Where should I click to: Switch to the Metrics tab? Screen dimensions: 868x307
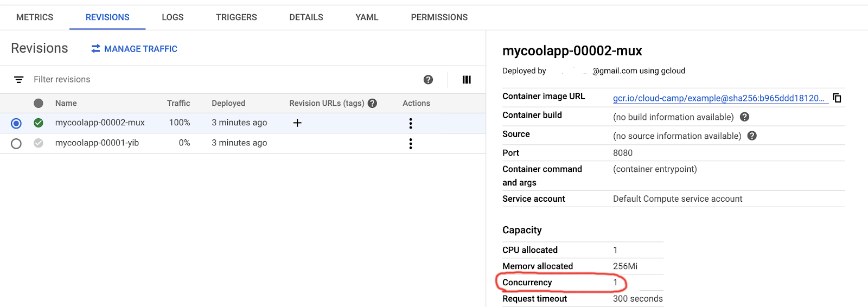tap(35, 17)
